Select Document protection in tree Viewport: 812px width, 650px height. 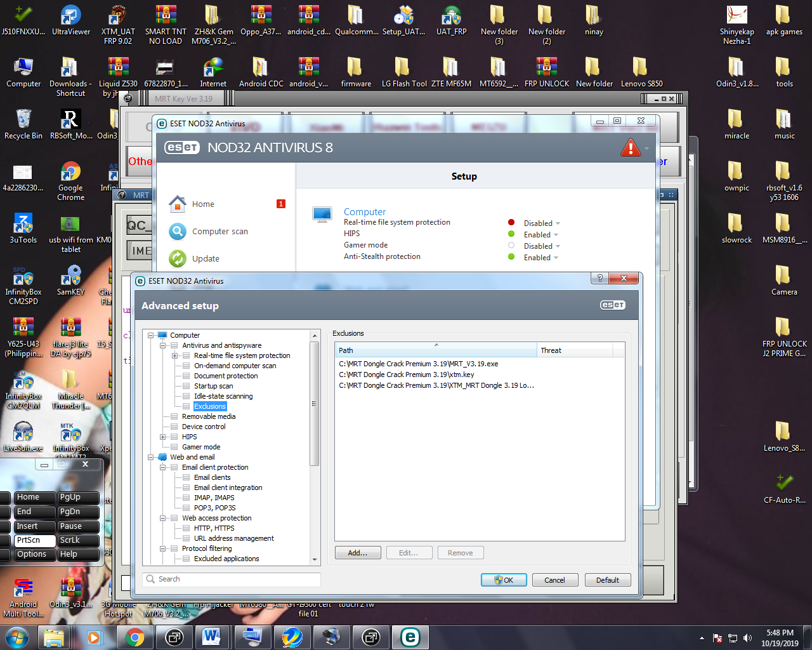click(226, 376)
